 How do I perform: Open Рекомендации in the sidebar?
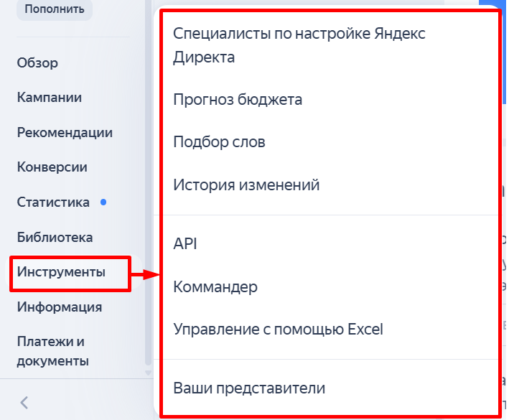pos(65,132)
